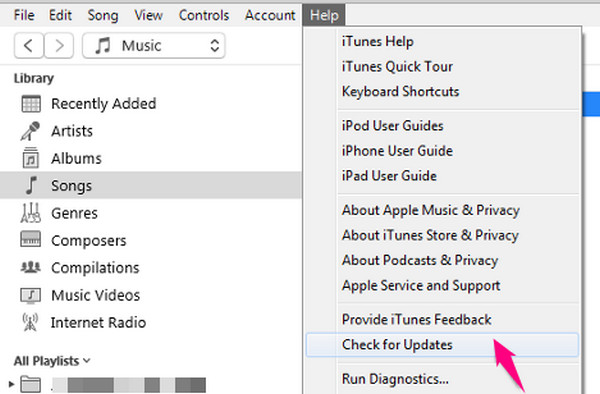
Task: Click the forward navigation arrow button
Action: [59, 46]
